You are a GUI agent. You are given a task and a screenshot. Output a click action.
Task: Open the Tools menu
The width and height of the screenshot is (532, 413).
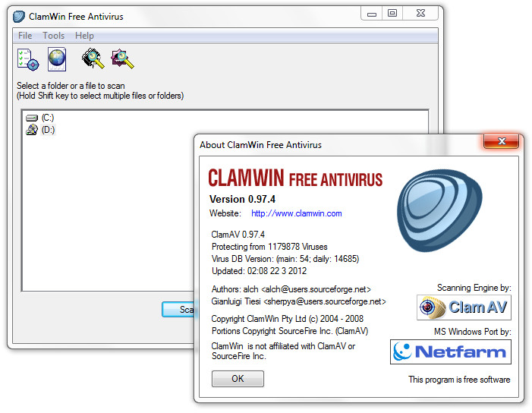coord(54,35)
